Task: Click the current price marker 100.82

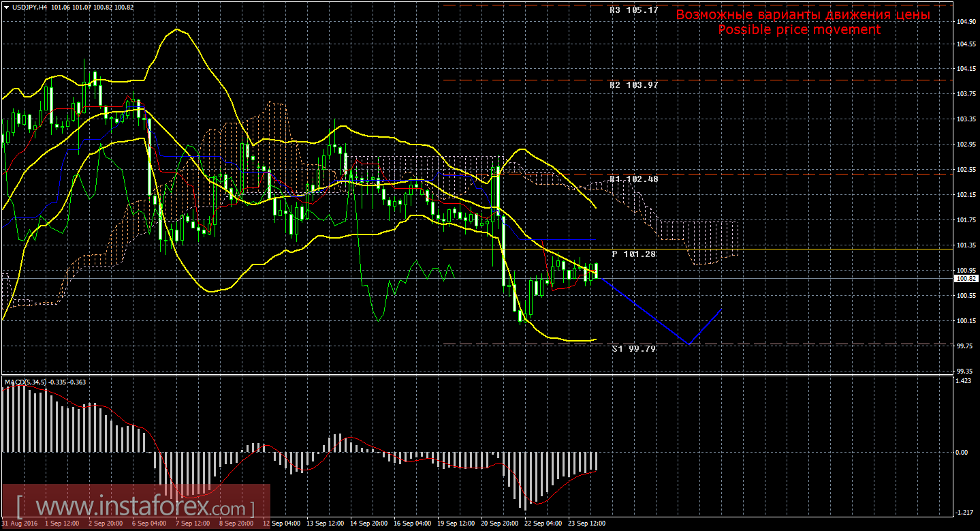Action: pos(964,278)
